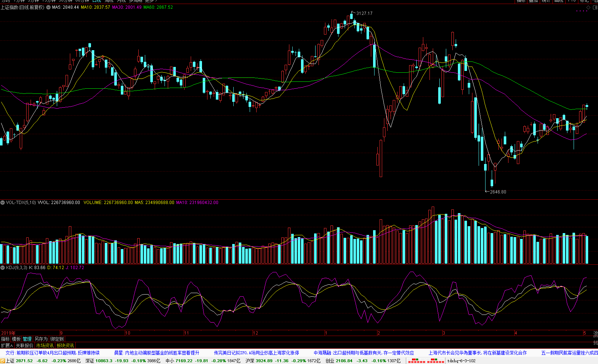The width and height of the screenshot is (598, 364).
Task: Click the 深证 10863.3 index quote
Action: [123, 361]
